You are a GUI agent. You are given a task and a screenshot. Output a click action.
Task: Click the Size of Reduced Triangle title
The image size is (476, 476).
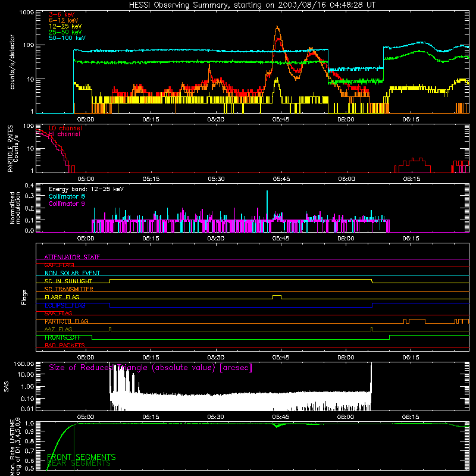coord(151,368)
